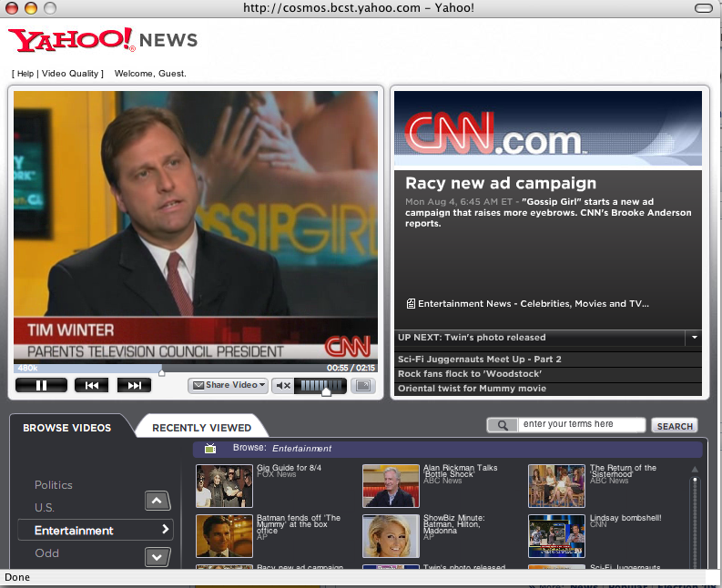Screen dimensions: 722x588
Task: Play Oriental twist for Mummy movie
Action: click(548, 389)
